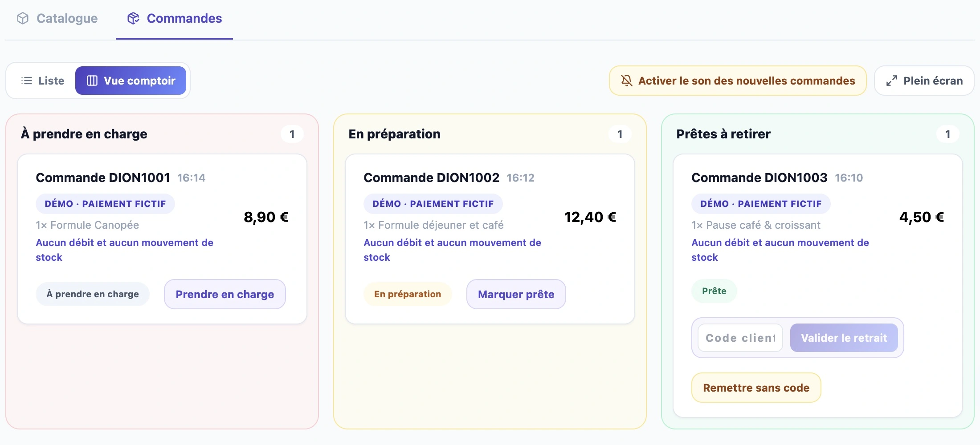Viewport: 980px width, 445px height.
Task: Focus the Code client input field
Action: point(740,338)
